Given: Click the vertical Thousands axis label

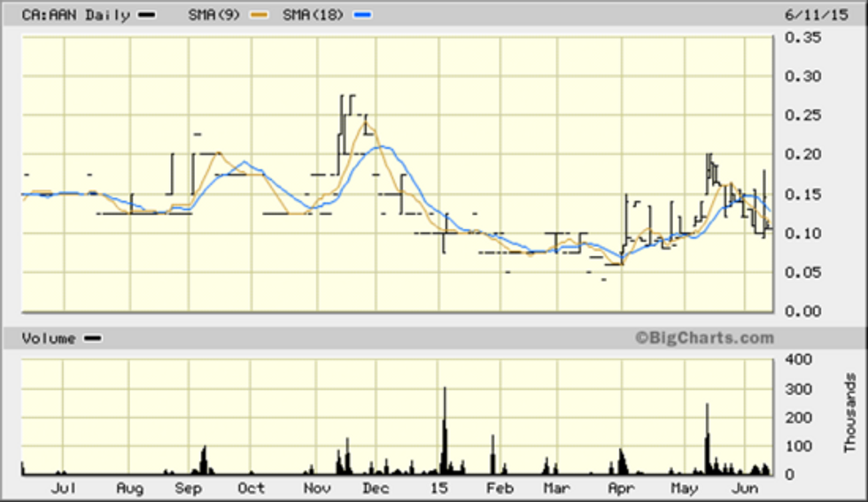Looking at the screenshot, I should click(851, 413).
